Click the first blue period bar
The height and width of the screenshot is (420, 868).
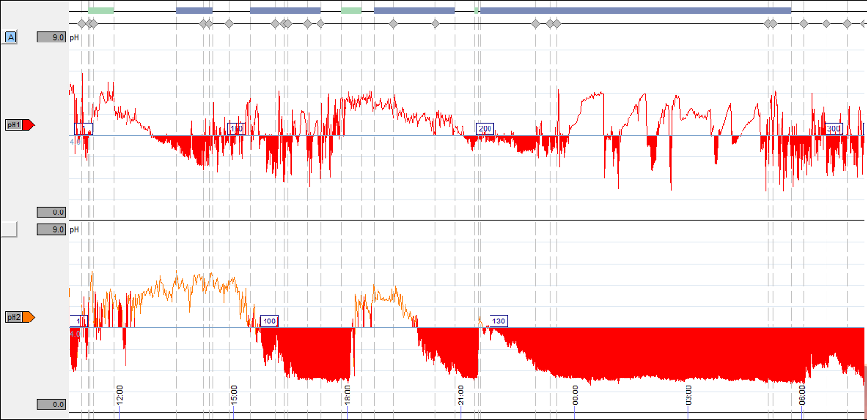click(x=194, y=10)
